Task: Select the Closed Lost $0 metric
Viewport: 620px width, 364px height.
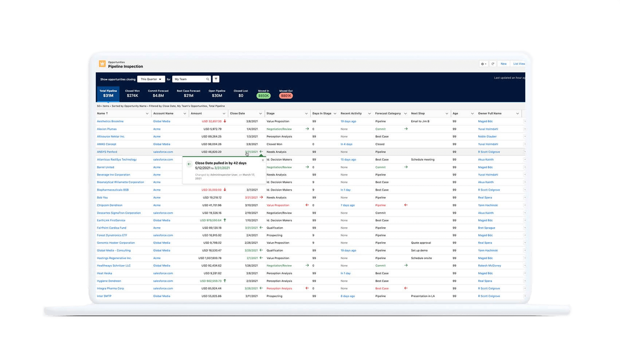Action: 241,94
